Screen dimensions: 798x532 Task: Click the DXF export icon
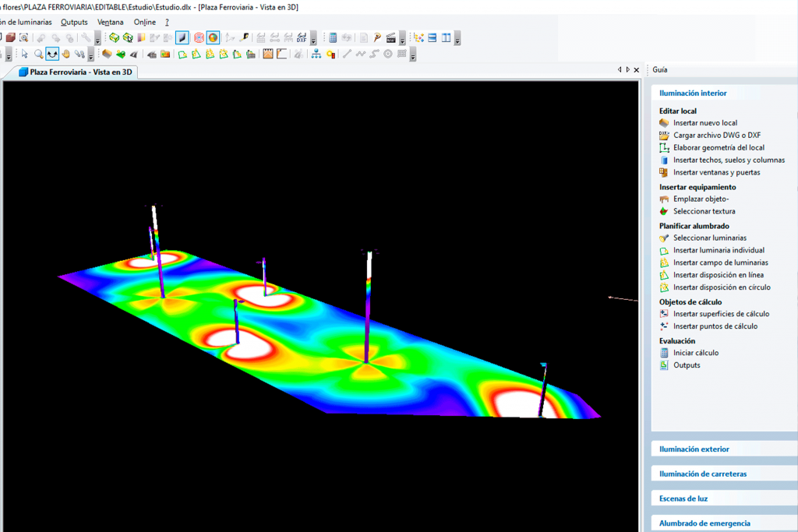[x=302, y=37]
